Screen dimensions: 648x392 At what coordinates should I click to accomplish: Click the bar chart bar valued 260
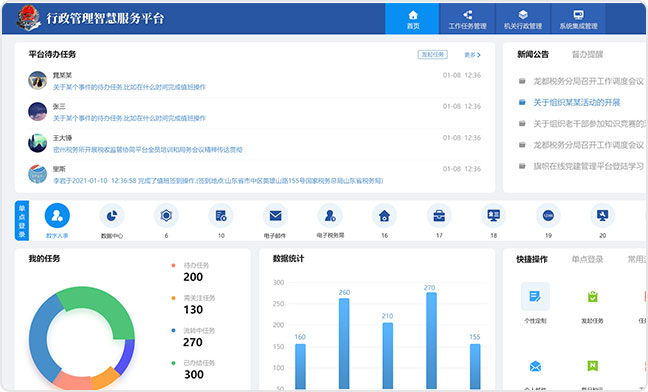(344, 344)
